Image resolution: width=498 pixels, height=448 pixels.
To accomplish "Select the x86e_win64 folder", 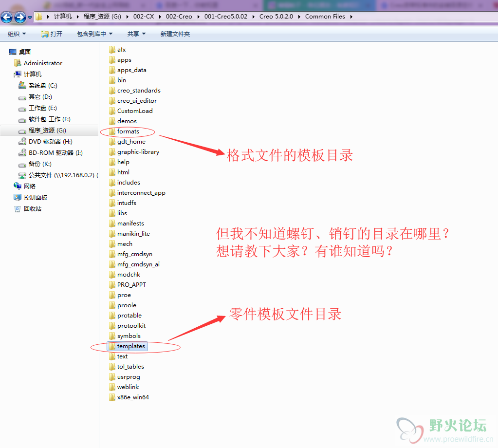I will [x=129, y=397].
